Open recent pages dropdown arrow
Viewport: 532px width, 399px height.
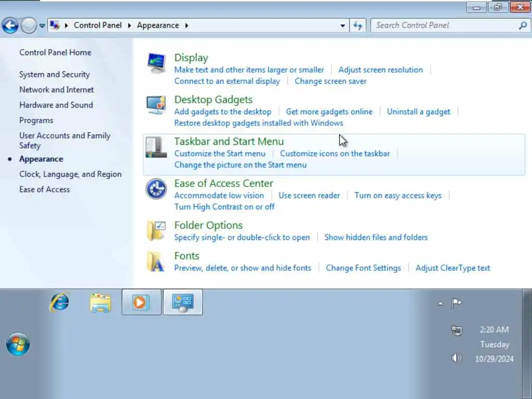42,26
